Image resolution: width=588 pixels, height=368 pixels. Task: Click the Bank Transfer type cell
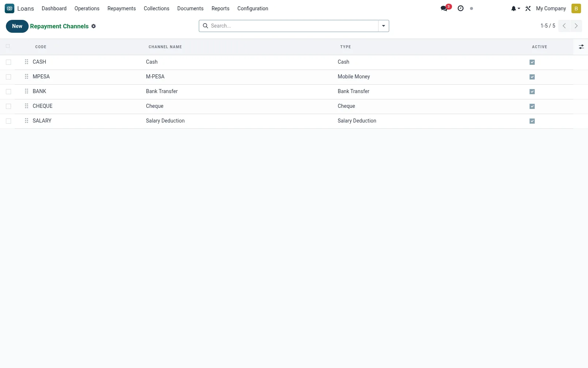354,91
